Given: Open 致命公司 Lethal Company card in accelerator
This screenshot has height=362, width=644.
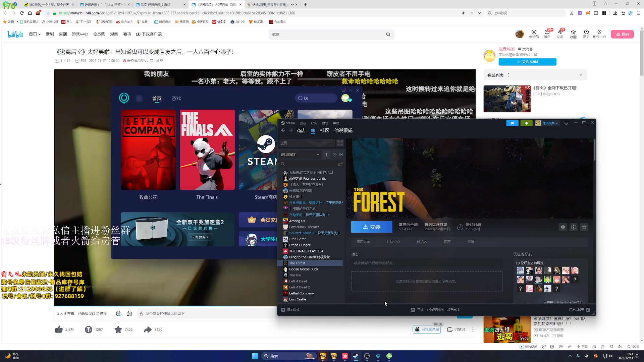Looking at the screenshot, I should tap(148, 150).
